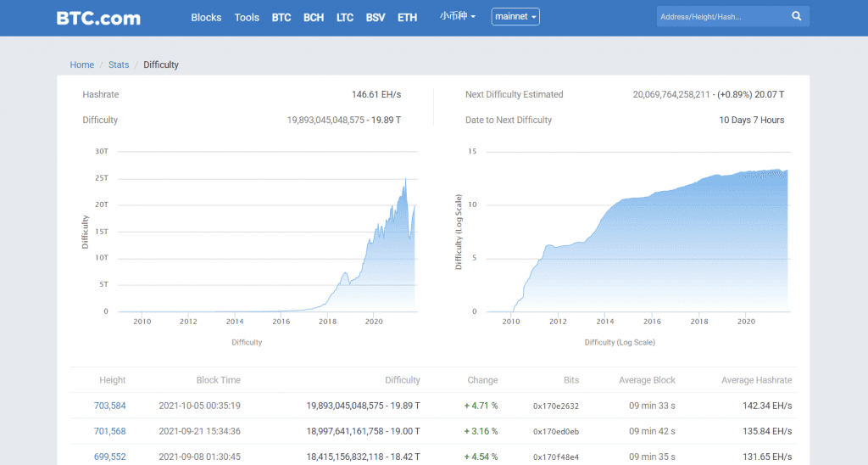Click the Change column header
The height and width of the screenshot is (465, 868).
tap(482, 380)
